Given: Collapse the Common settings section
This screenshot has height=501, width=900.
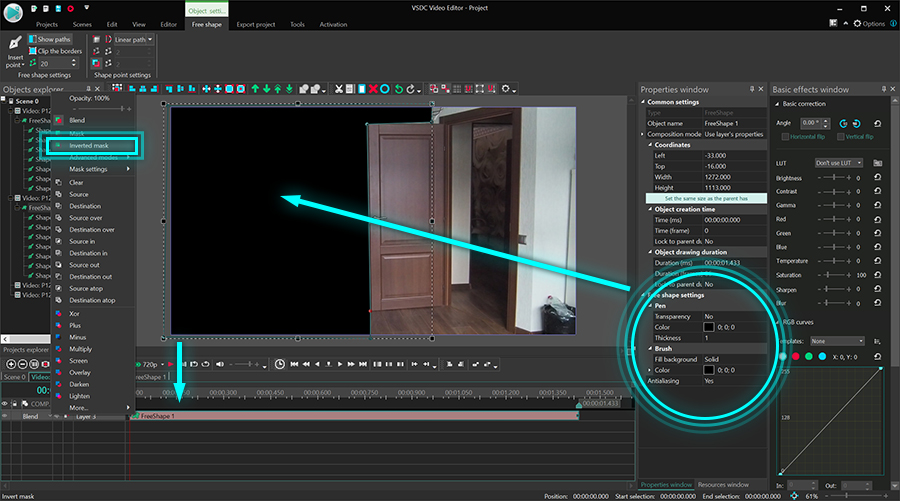Looking at the screenshot, I should tap(643, 102).
